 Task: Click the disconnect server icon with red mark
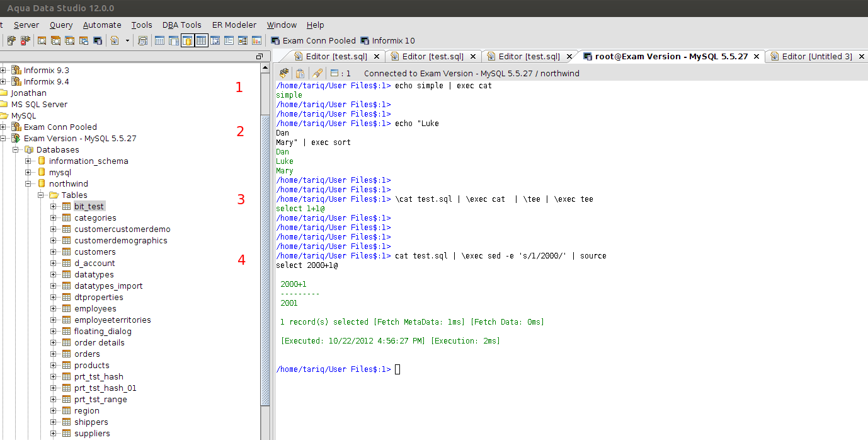coord(25,40)
